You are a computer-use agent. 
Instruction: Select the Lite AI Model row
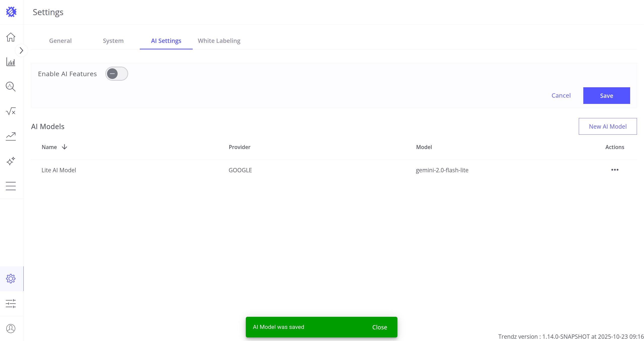click(x=59, y=170)
